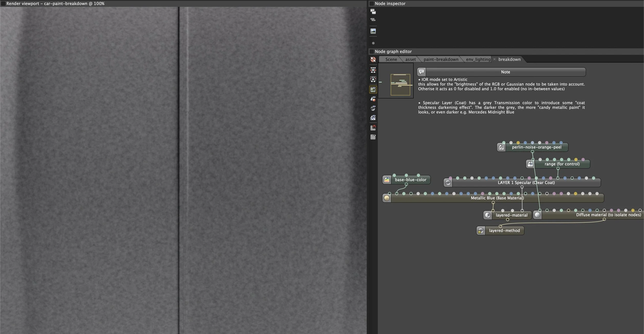Screen dimensions: 644x334
Task: Switch to the paint-breakdown tab
Action: pos(441,60)
